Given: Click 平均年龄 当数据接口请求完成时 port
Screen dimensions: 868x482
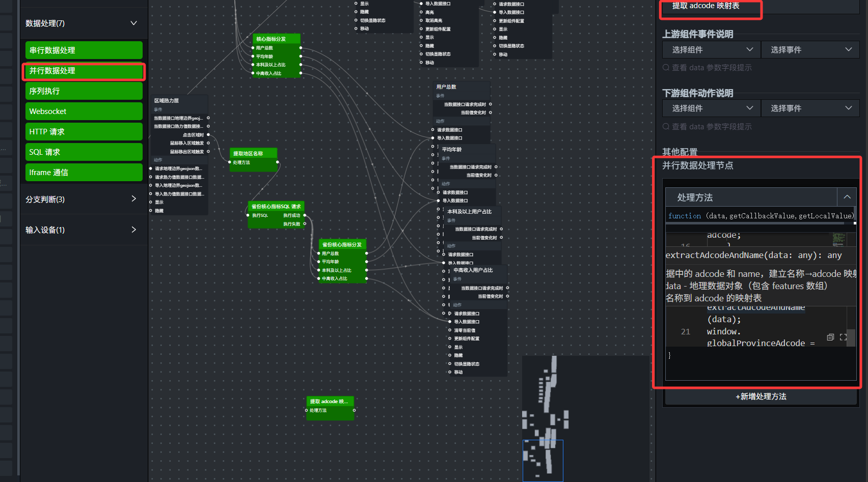Looking at the screenshot, I should tap(496, 167).
